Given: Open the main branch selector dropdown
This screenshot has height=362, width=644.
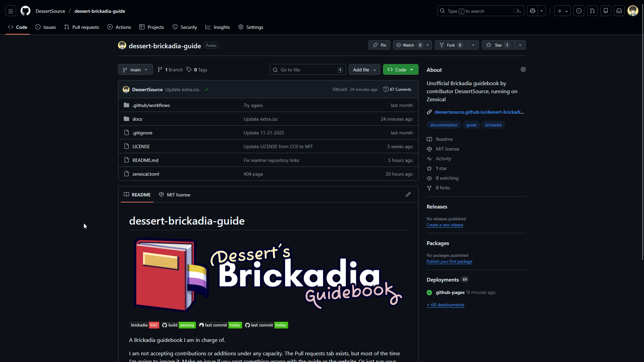Looking at the screenshot, I should [x=135, y=69].
